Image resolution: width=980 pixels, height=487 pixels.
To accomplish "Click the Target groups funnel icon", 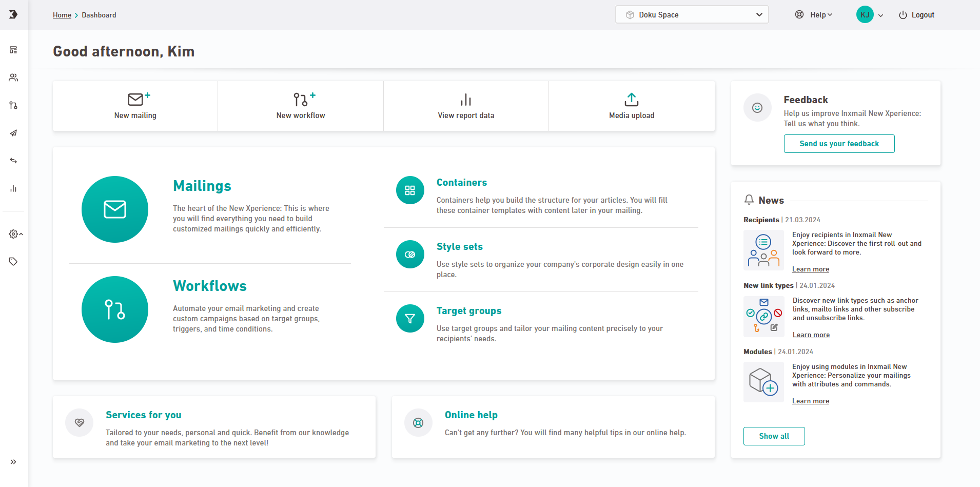I will (410, 319).
